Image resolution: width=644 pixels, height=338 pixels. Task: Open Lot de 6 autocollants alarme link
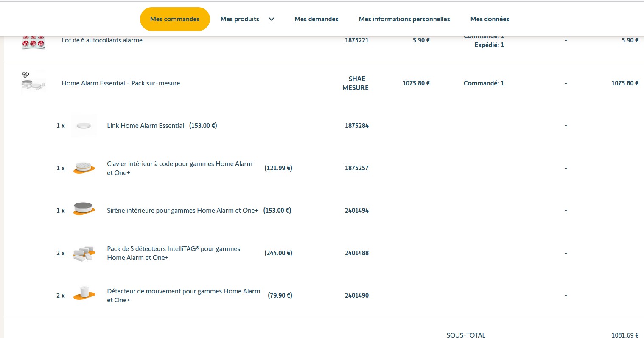[102, 40]
